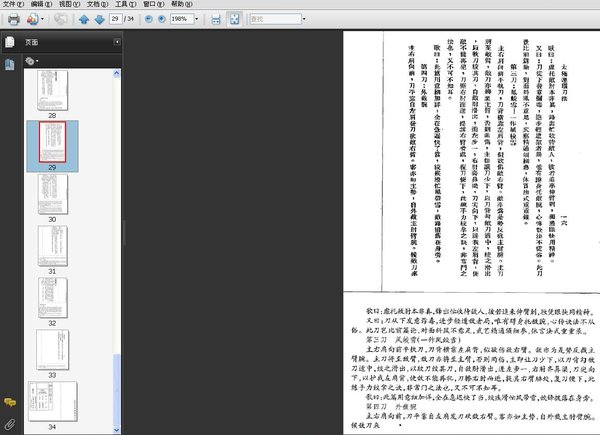
Task: Open the Find box options dropdown arrow
Action: pyautogui.click(x=304, y=19)
